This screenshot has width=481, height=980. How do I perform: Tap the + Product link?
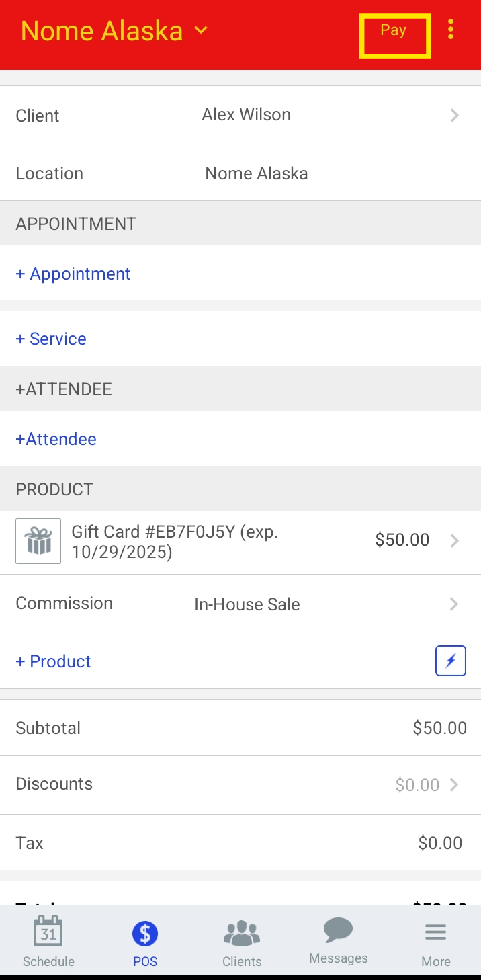point(53,661)
